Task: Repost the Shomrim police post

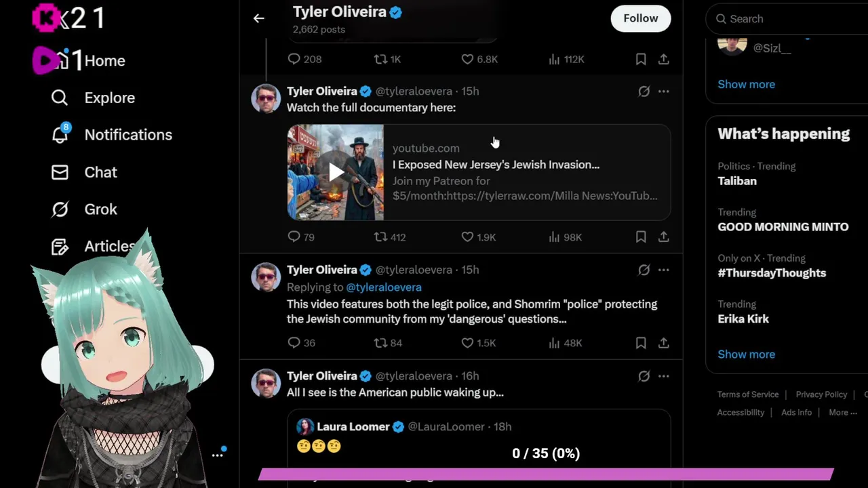Action: [380, 343]
